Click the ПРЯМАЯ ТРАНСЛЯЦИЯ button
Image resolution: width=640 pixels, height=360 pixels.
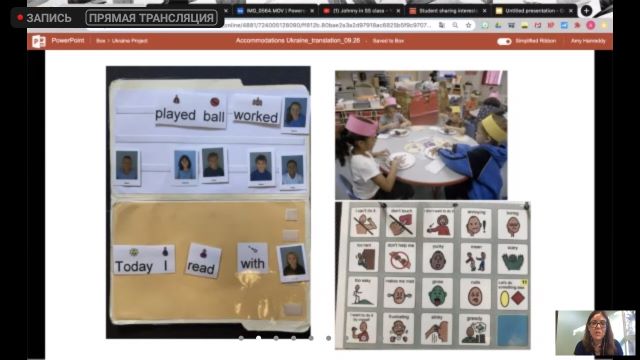[151, 18]
